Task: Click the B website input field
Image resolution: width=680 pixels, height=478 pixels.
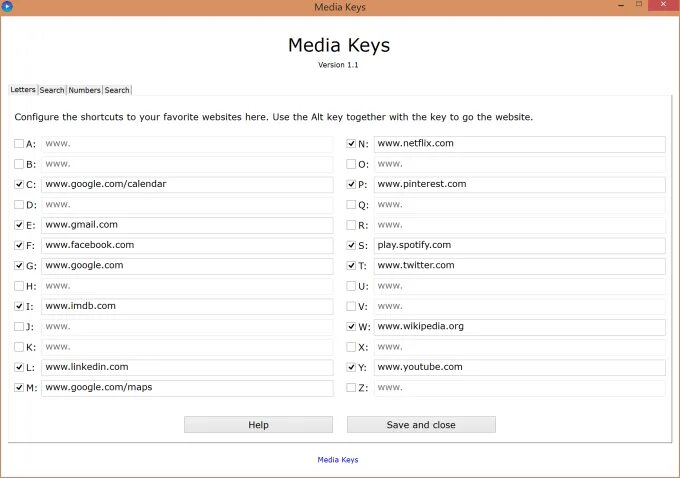Action: tap(187, 164)
